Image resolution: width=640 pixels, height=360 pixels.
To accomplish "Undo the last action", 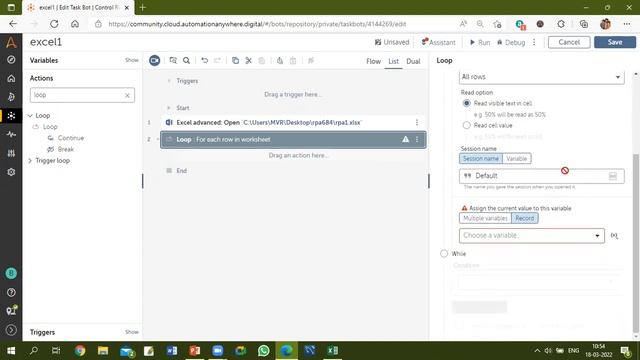I will point(204,60).
